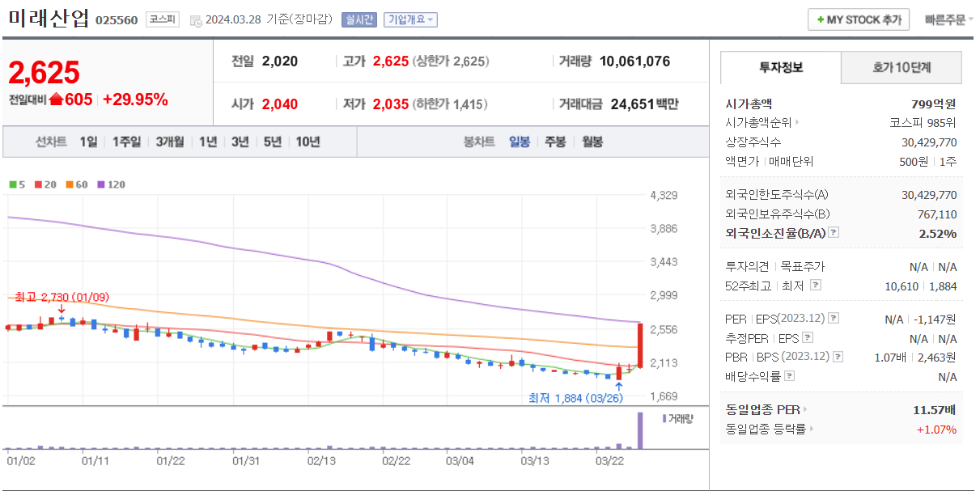Screen dimensions: 980x491
Task: Click the 외국인보유주식수 767,110 value
Action: (935, 214)
